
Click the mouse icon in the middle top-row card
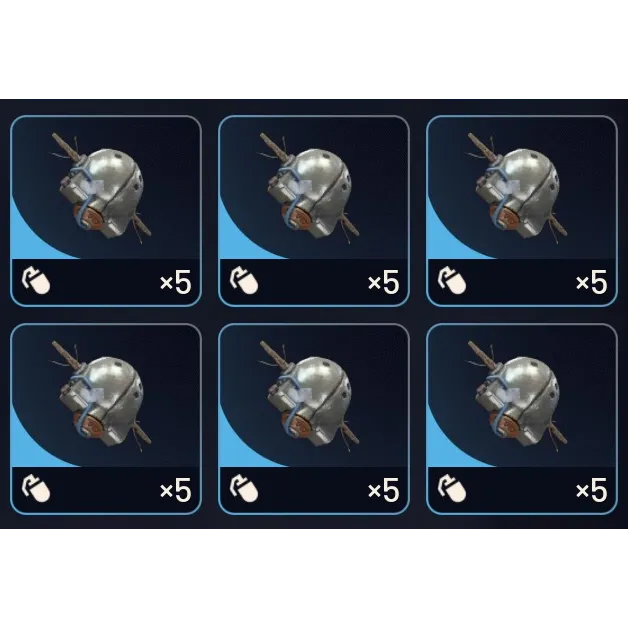pos(244,281)
